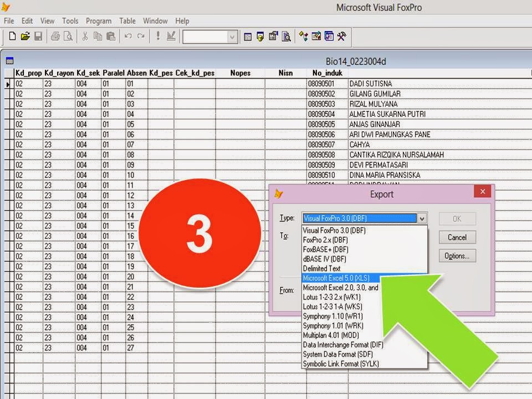Run the program using the exclamation icon
532x399 pixels.
tap(157, 37)
